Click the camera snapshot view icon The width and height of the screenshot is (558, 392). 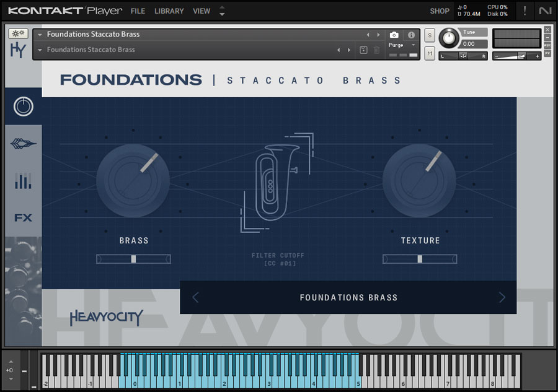(394, 35)
